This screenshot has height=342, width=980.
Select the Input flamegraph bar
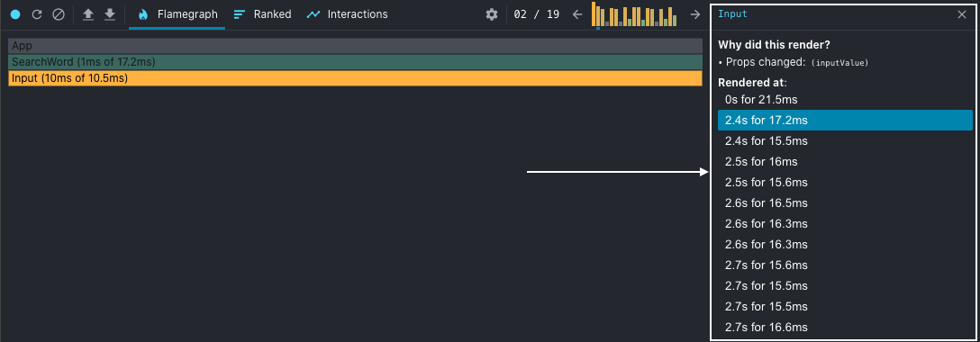(355, 78)
